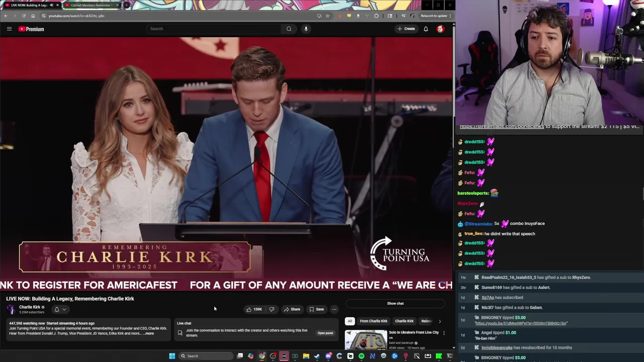Click the browser address bar URL
The width and height of the screenshot is (644, 362).
tap(76, 16)
